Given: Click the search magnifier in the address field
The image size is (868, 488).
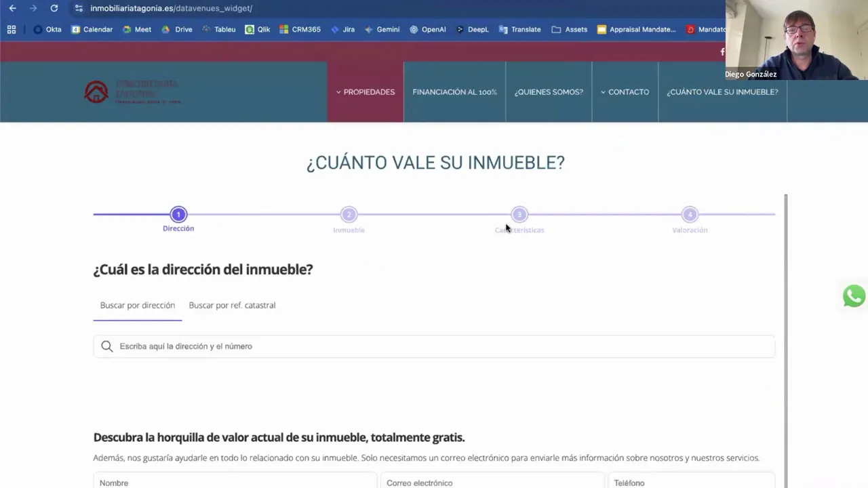Looking at the screenshot, I should (106, 346).
